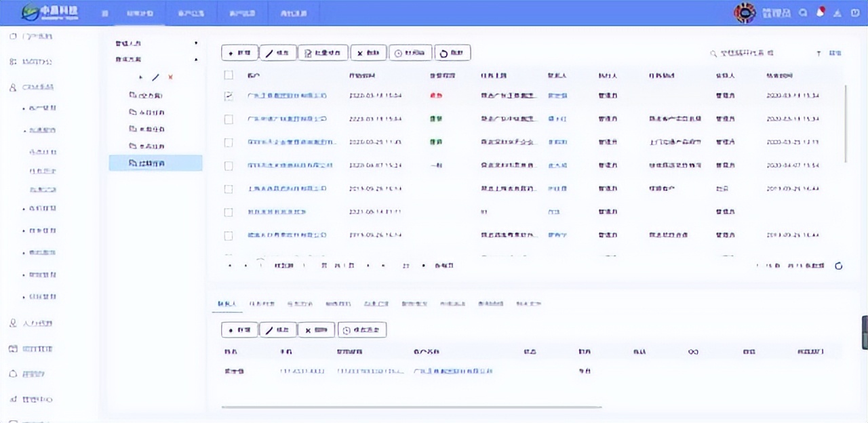Click the blue pencil icon above the folder list
Screen dimensions: 868x423
(155, 77)
